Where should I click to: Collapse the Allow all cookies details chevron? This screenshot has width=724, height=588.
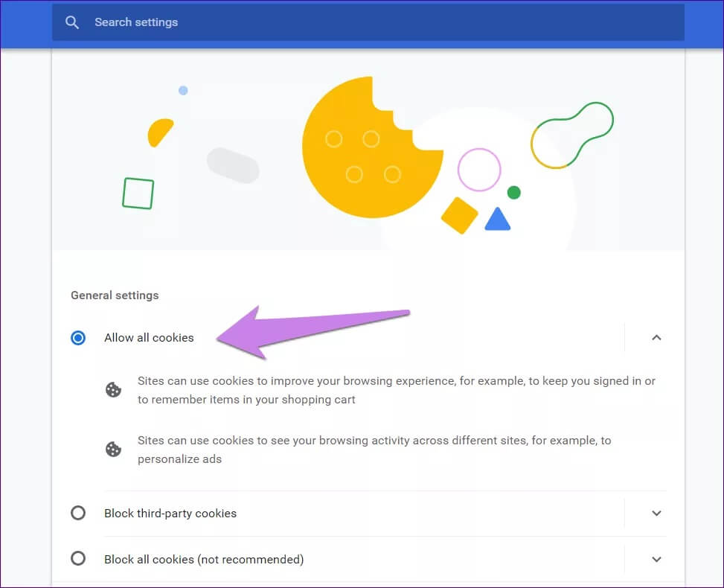coord(656,338)
